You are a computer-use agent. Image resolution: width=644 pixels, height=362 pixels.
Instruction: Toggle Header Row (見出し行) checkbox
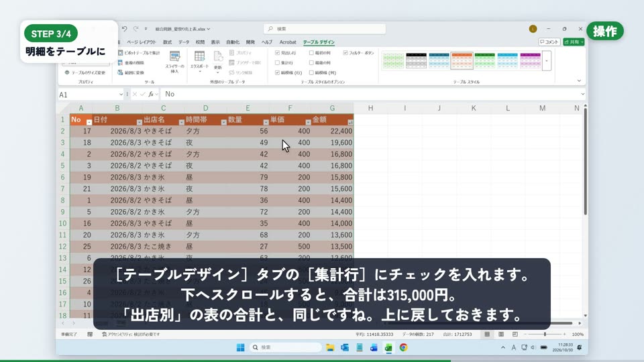pyautogui.click(x=277, y=53)
